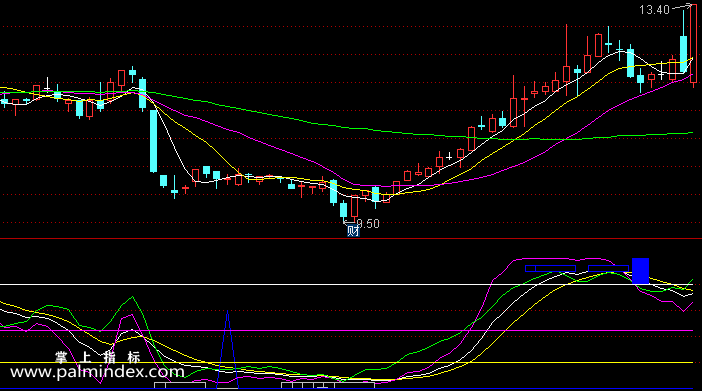Click the white outlined box at bottom left
Viewport: 702px width, 391px height.
click(180, 385)
